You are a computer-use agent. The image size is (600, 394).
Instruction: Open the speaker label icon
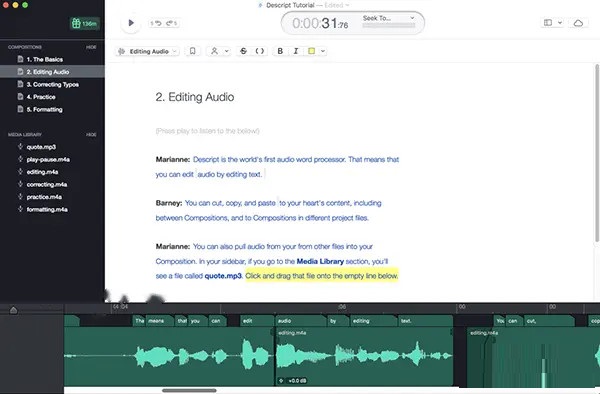[x=215, y=51]
